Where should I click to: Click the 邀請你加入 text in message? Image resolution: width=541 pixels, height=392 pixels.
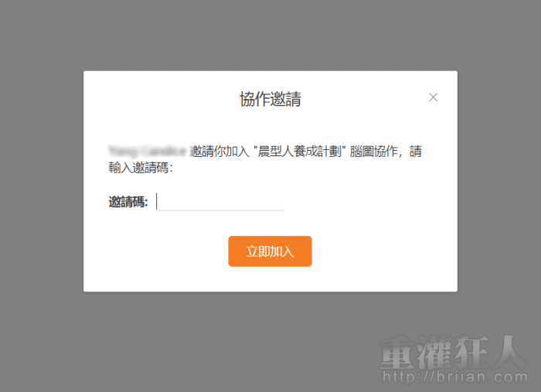(220, 152)
